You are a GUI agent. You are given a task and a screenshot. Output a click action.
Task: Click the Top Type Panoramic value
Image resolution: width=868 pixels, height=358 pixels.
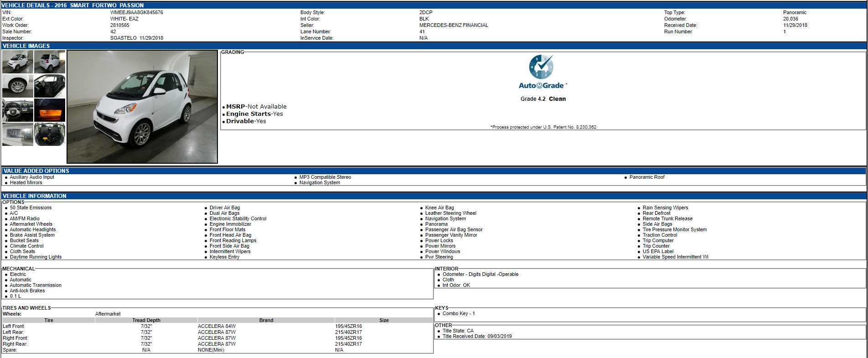[x=795, y=12]
